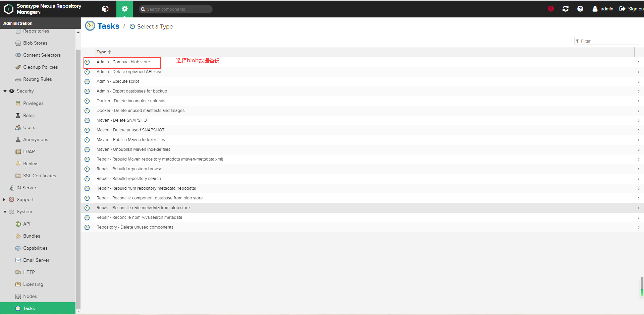This screenshot has width=644, height=315.
Task: Open Roles in the sidebar
Action: (29, 115)
